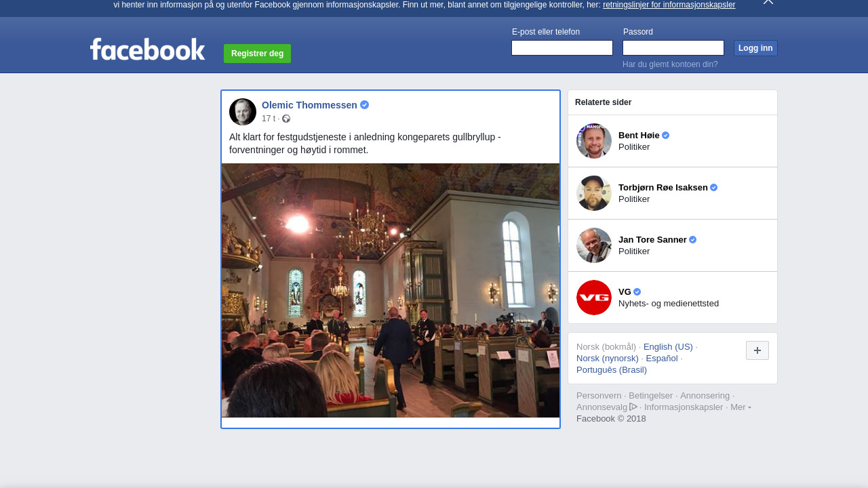Image resolution: width=868 pixels, height=488 pixels.
Task: Open Torbjørn Røe Isaksen's profile picture
Action: 594,193
